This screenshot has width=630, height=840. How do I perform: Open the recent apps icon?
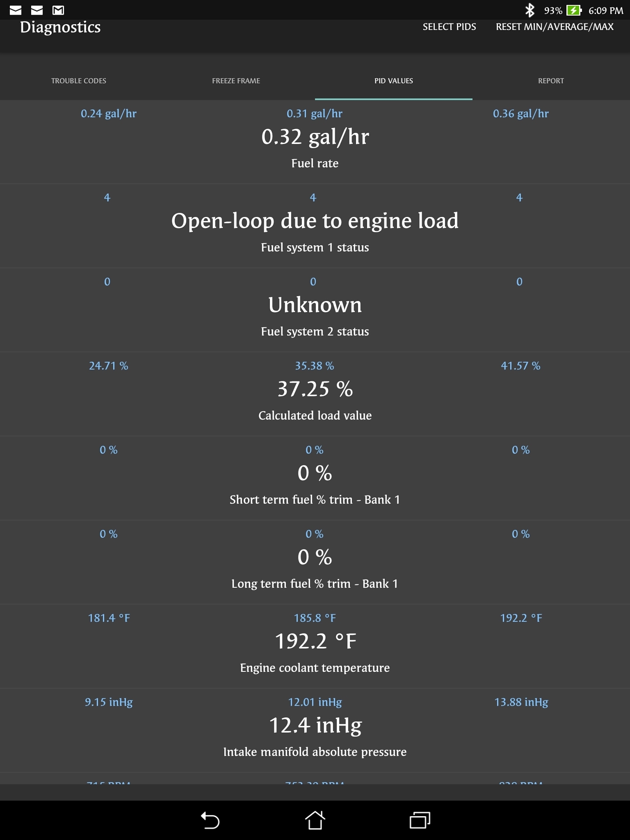pos(420,820)
